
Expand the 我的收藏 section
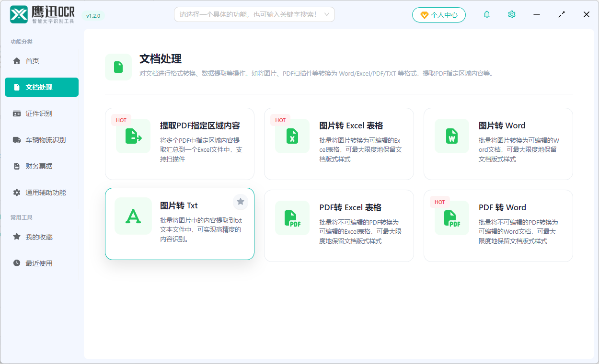pyautogui.click(x=42, y=236)
